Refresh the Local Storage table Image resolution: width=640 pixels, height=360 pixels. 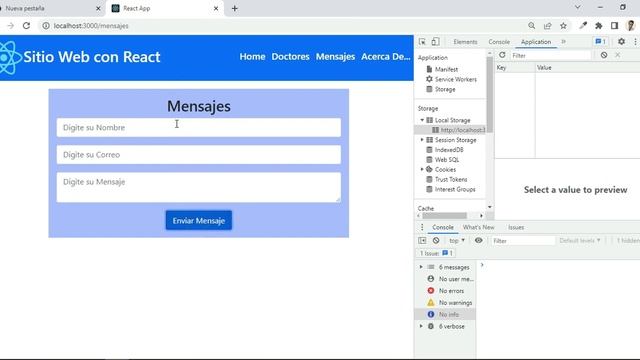502,55
